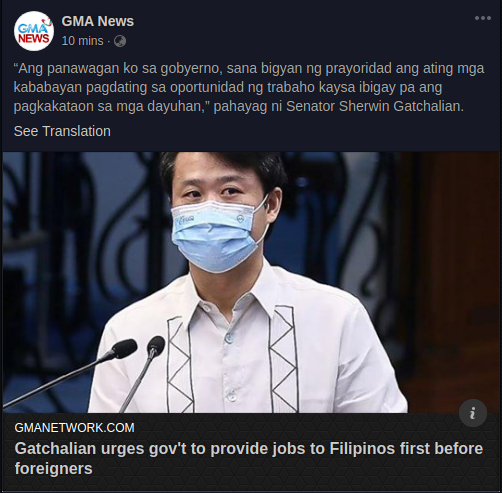Click Senator Sherwin Gatchalian name in caption
Viewport: 502px width, 493px height.
tap(375, 106)
